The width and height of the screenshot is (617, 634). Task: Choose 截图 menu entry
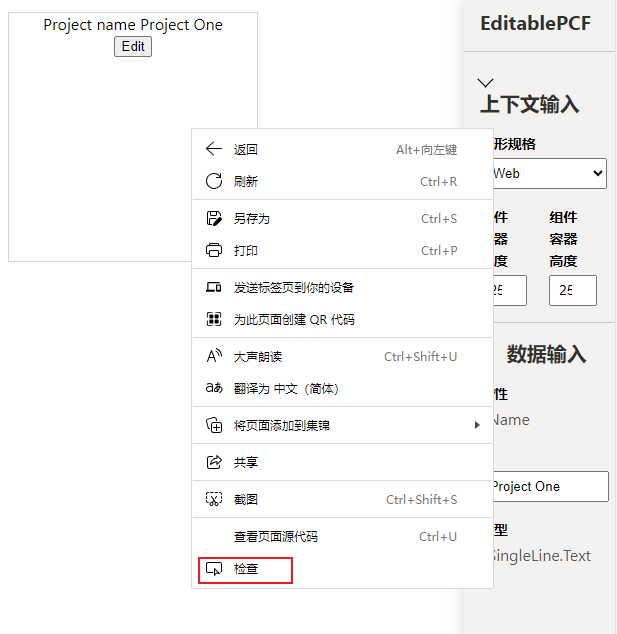tap(342, 499)
